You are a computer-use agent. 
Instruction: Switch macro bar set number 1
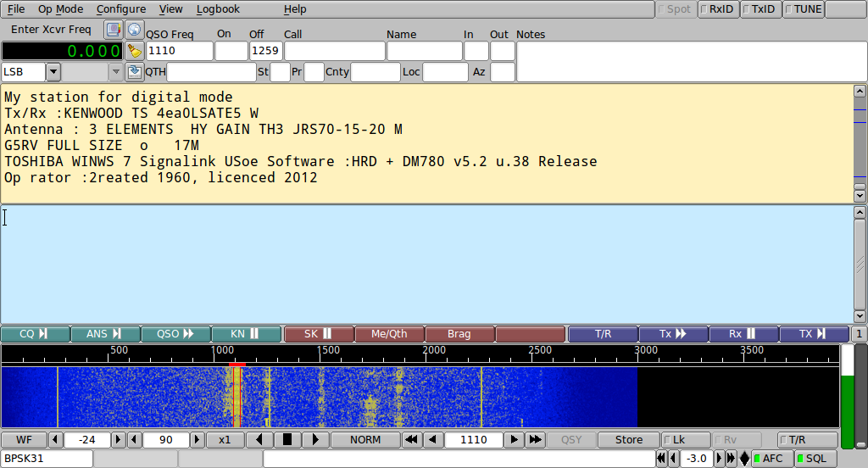point(859,334)
